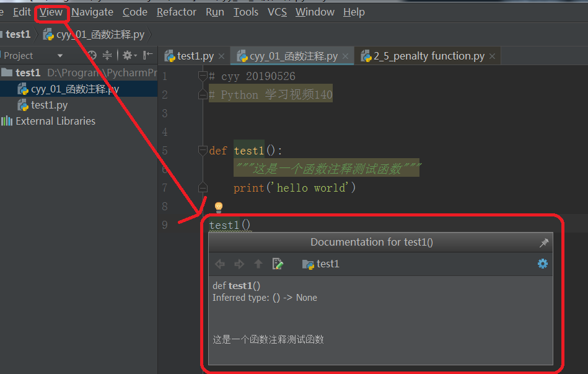Close the cyy_01_函数注释.py editor tab
This screenshot has height=374, width=588.
(345, 56)
